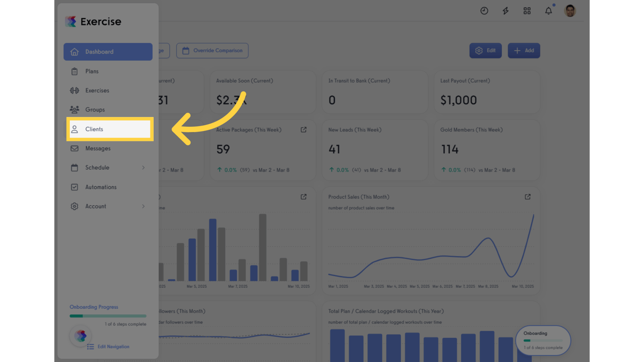Click the Groups people icon
Image resolution: width=644 pixels, height=362 pixels.
pos(74,110)
